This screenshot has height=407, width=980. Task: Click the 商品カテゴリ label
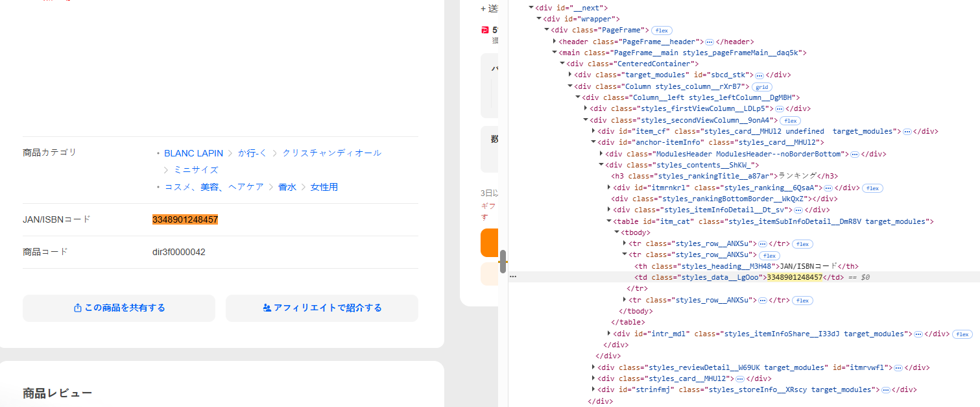49,153
